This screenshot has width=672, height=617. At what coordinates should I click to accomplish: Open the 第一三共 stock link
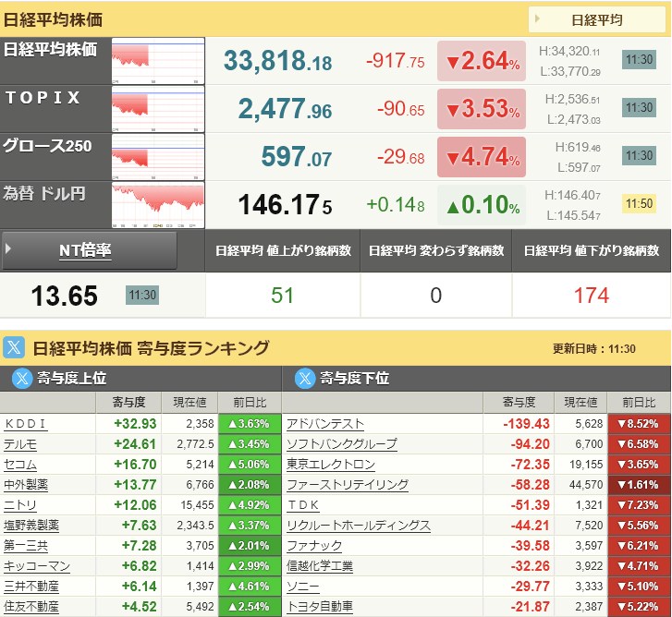click(x=26, y=546)
